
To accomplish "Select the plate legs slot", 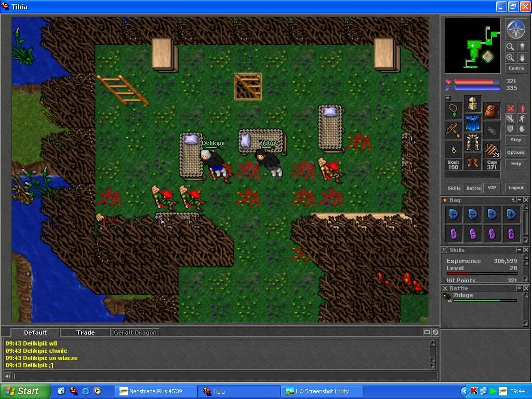I will pos(473,142).
